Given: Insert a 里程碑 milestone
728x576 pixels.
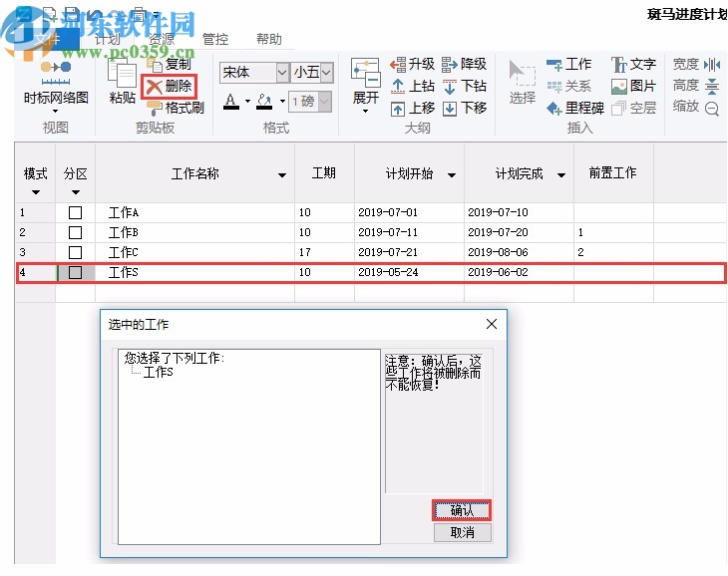Looking at the screenshot, I should pos(574,108).
